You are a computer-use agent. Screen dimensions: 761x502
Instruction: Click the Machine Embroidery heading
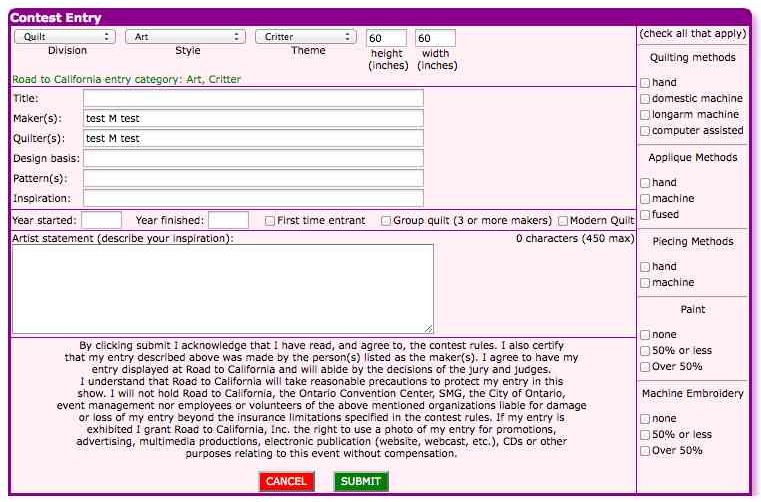693,393
